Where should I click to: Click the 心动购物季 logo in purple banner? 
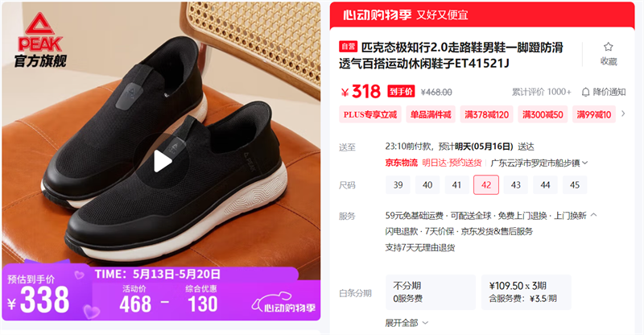(x=284, y=304)
